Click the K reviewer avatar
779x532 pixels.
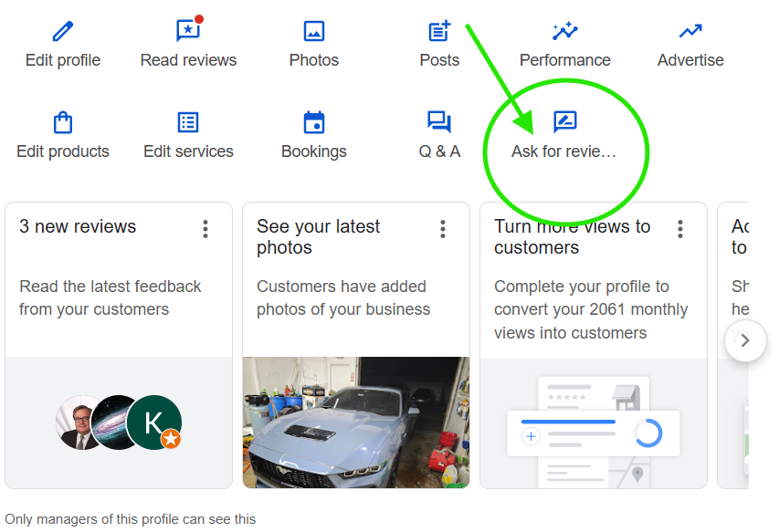pos(153,422)
